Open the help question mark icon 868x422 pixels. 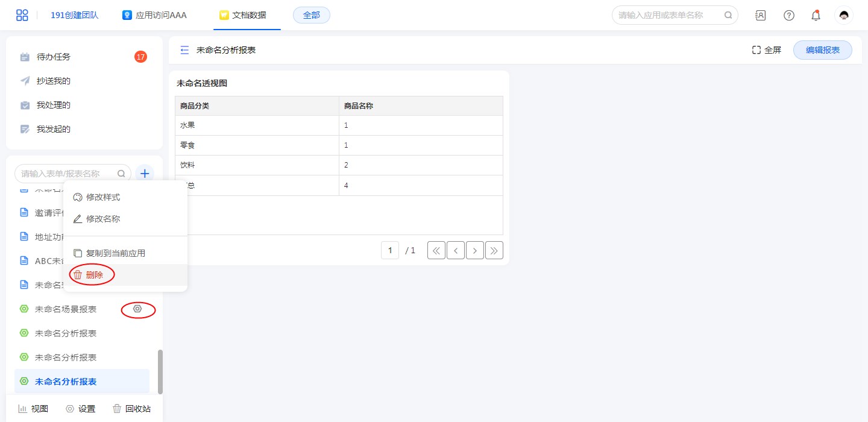(x=788, y=15)
